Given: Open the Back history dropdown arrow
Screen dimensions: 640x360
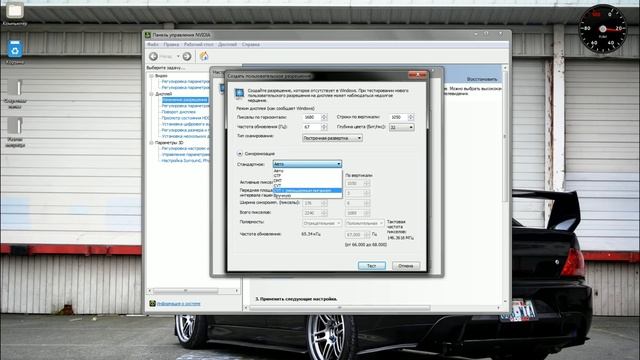Looking at the screenshot, I should [178, 56].
